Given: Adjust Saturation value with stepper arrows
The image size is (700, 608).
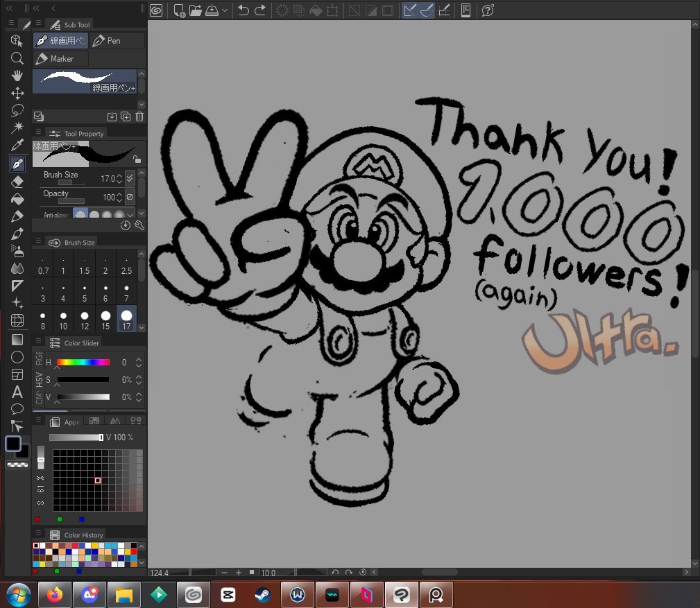Looking at the screenshot, I should [139, 380].
